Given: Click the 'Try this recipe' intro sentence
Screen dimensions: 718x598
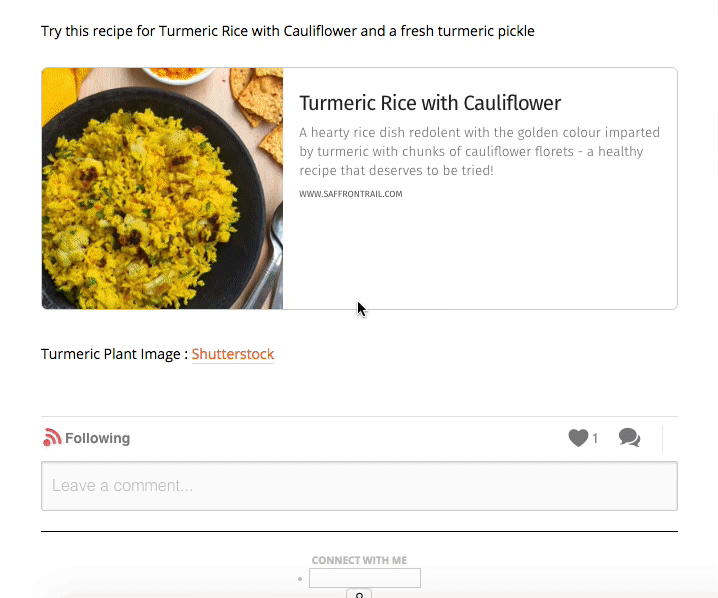Looking at the screenshot, I should (x=288, y=31).
